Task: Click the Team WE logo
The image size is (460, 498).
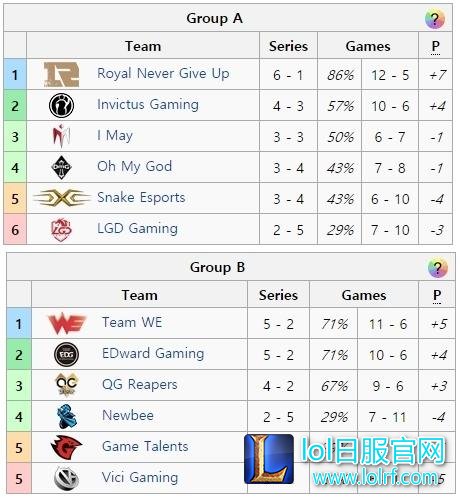Action: 67,323
